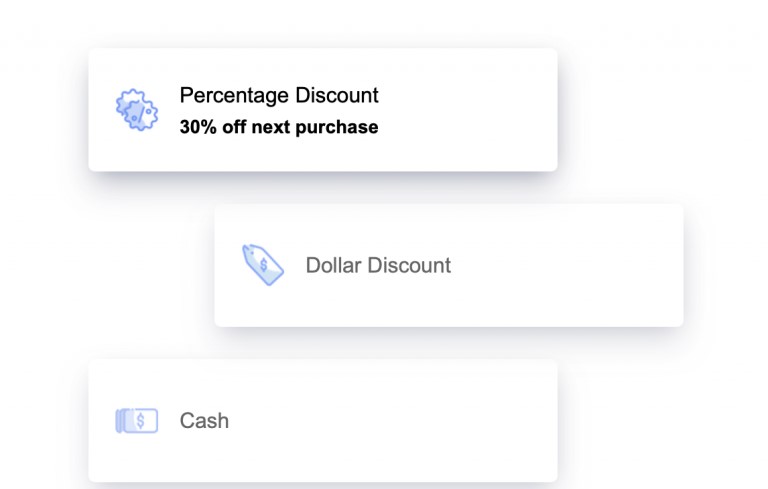Click the dollar sign on the price tag icon
This screenshot has width=768, height=489.
point(263,265)
